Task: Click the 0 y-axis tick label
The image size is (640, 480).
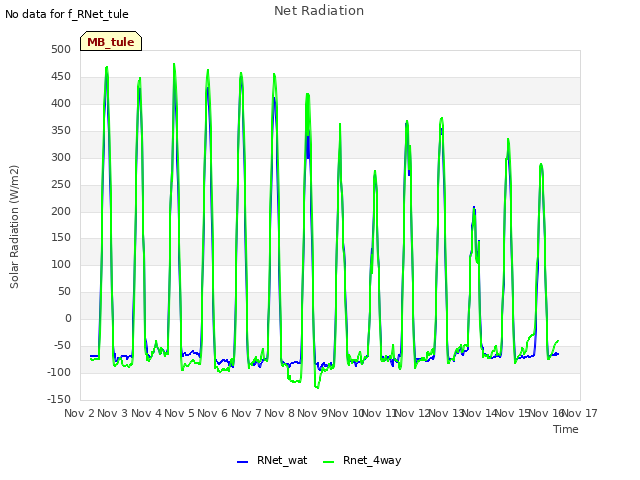Action: click(68, 318)
